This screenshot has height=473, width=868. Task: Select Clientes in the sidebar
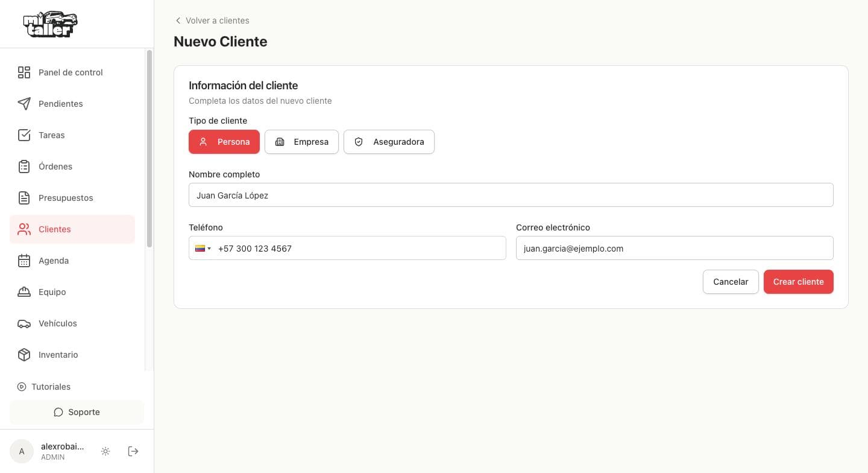click(72, 229)
